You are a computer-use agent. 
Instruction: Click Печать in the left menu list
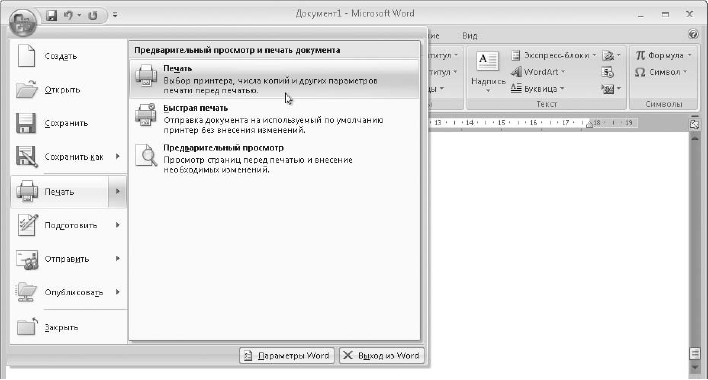click(60, 191)
